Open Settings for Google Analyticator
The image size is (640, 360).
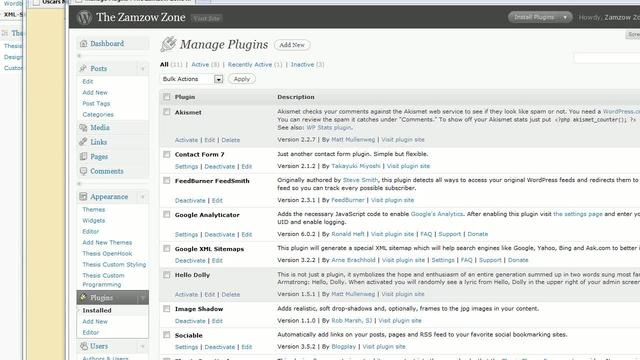pyautogui.click(x=186, y=234)
